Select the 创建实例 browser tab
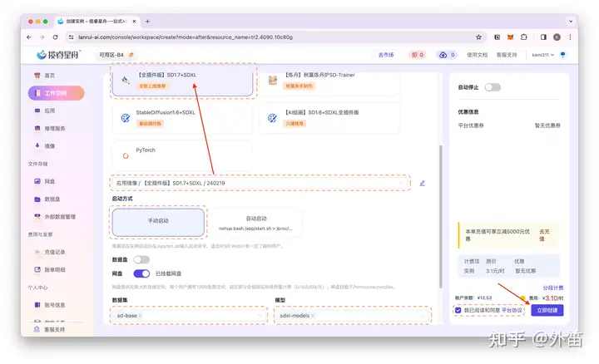Screen dimensions: 599x364 (x=97, y=22)
